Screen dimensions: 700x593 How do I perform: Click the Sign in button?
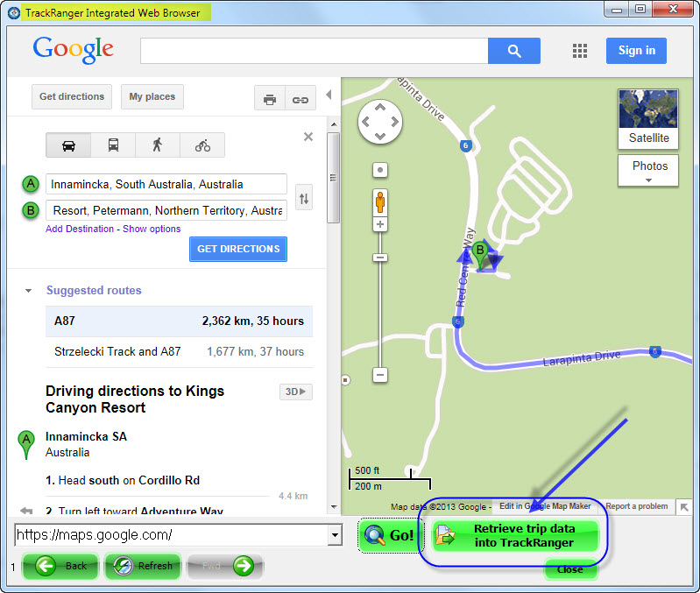click(636, 51)
